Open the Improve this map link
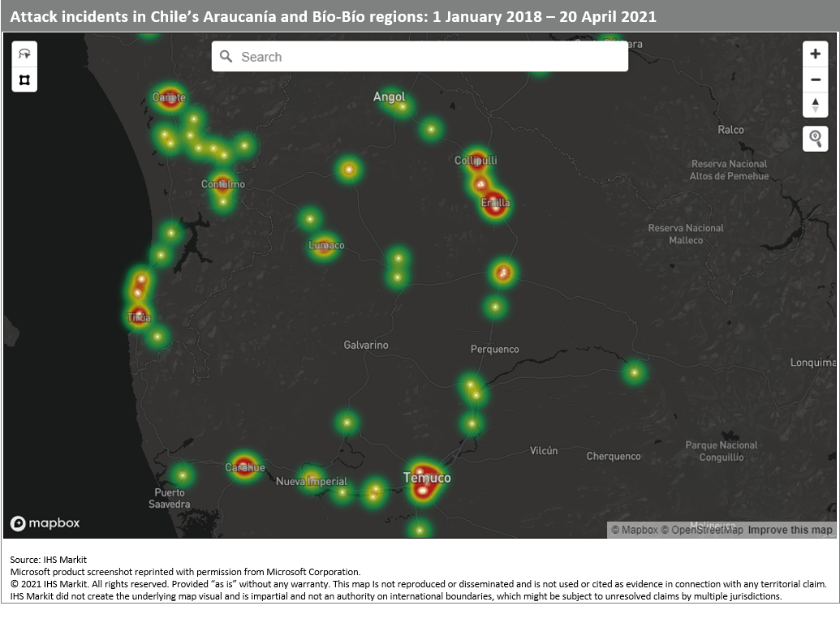Screen dimensions: 840x623 click(x=790, y=530)
